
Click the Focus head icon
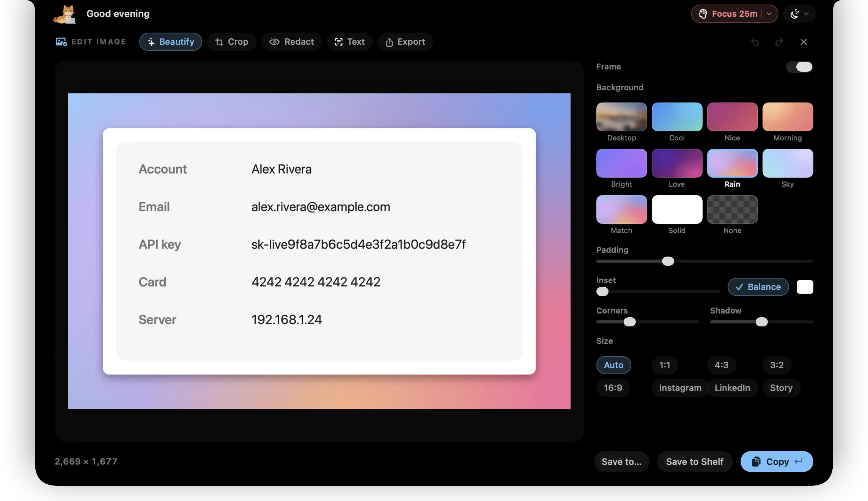pyautogui.click(x=703, y=14)
